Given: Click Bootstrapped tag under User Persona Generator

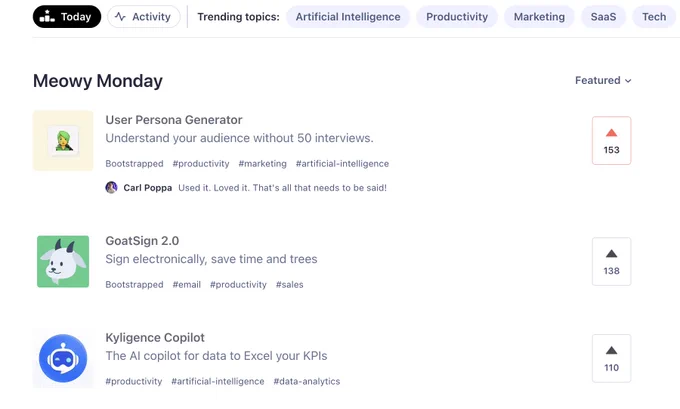Looking at the screenshot, I should 134,164.
